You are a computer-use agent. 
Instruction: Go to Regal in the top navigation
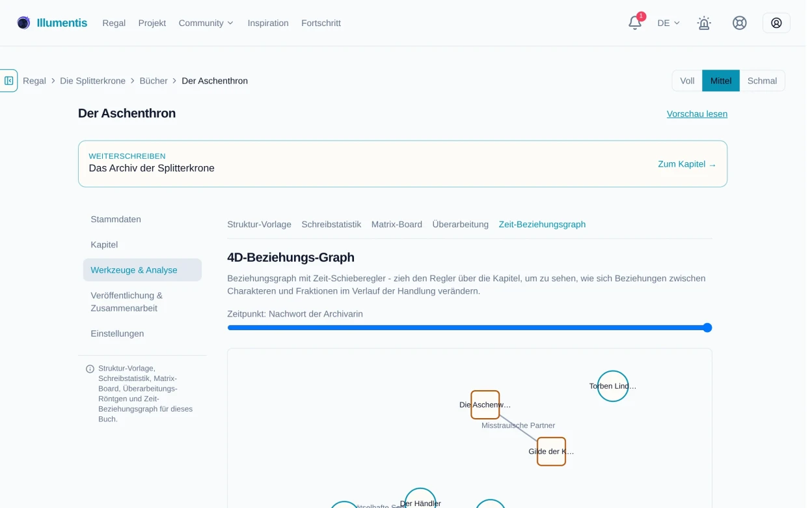point(114,23)
